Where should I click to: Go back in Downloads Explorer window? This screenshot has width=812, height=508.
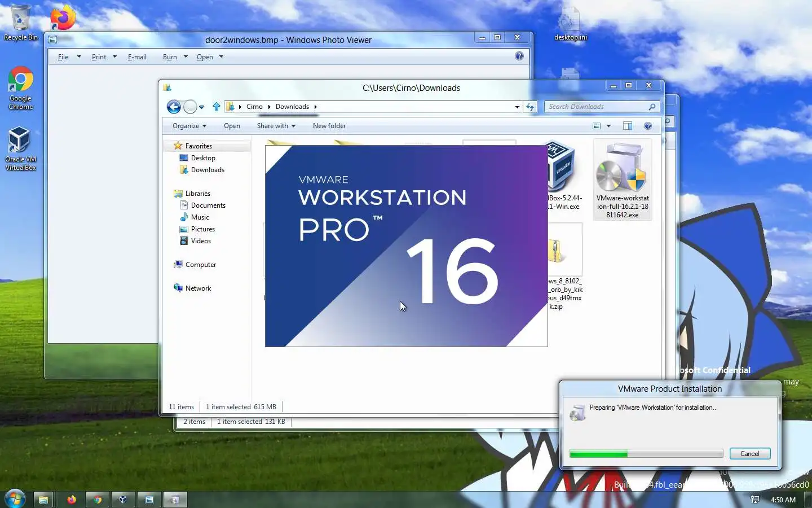pos(174,107)
